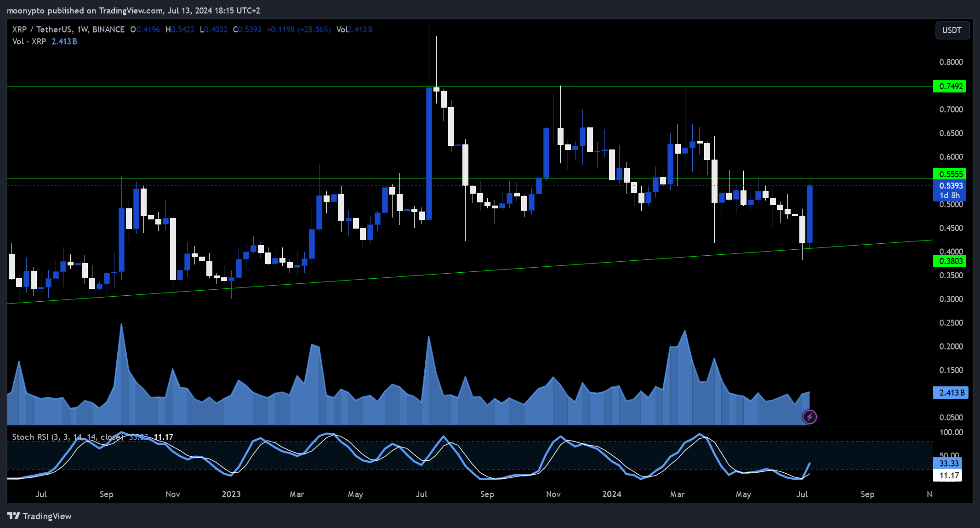Click the Sep label before 2023
This screenshot has height=528, width=980.
[106, 494]
